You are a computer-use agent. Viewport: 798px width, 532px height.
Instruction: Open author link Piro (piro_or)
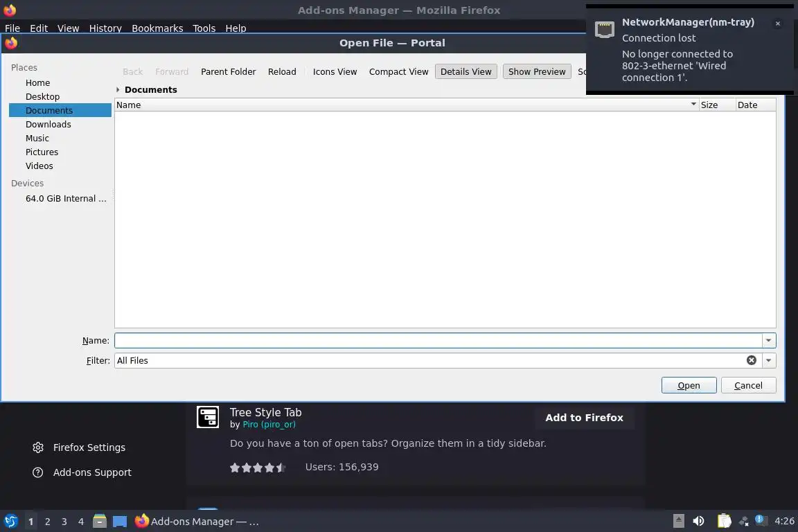coord(269,425)
